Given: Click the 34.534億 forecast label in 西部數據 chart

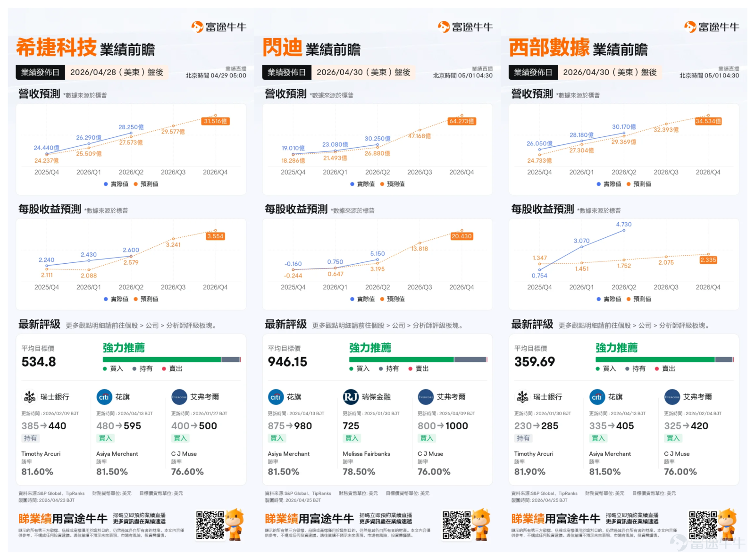Looking at the screenshot, I should pyautogui.click(x=708, y=121).
